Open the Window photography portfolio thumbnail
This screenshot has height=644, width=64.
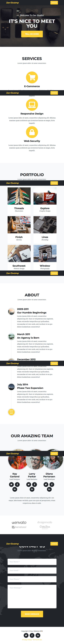45,253
